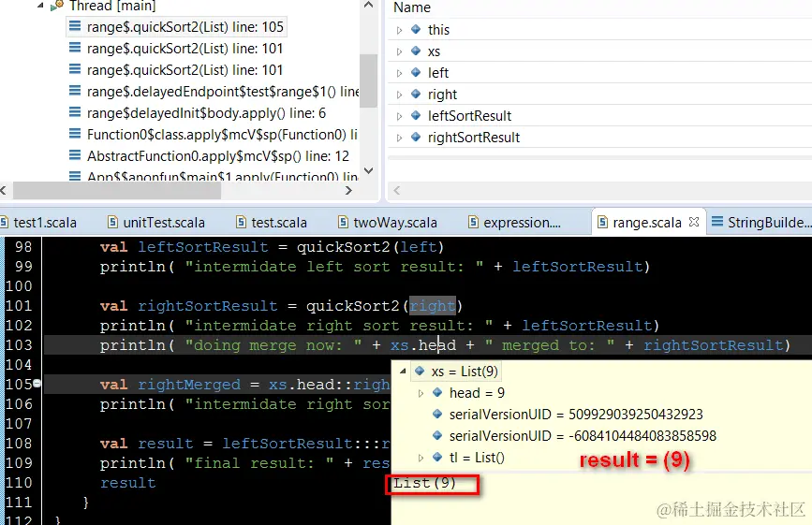Select the range.scala tab
Screen dimensions: 812x525
(x=647, y=223)
